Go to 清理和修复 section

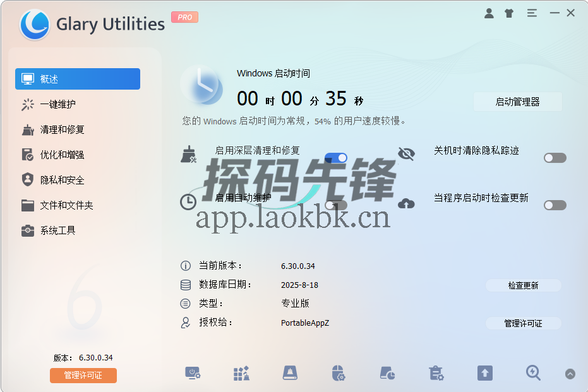click(78, 129)
